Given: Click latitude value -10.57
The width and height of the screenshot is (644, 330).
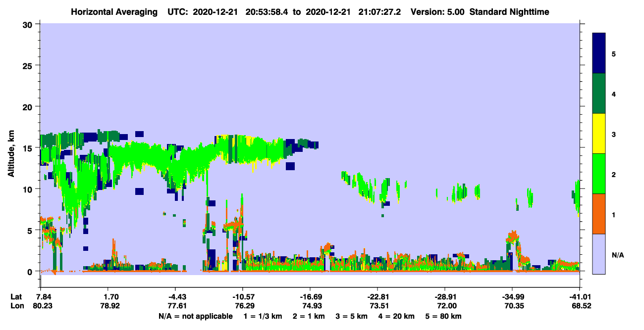Looking at the screenshot, I should pyautogui.click(x=243, y=297).
